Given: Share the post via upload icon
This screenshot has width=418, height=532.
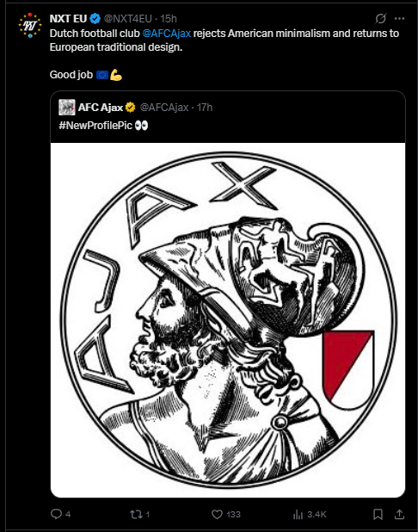Looking at the screenshot, I should pos(399,515).
